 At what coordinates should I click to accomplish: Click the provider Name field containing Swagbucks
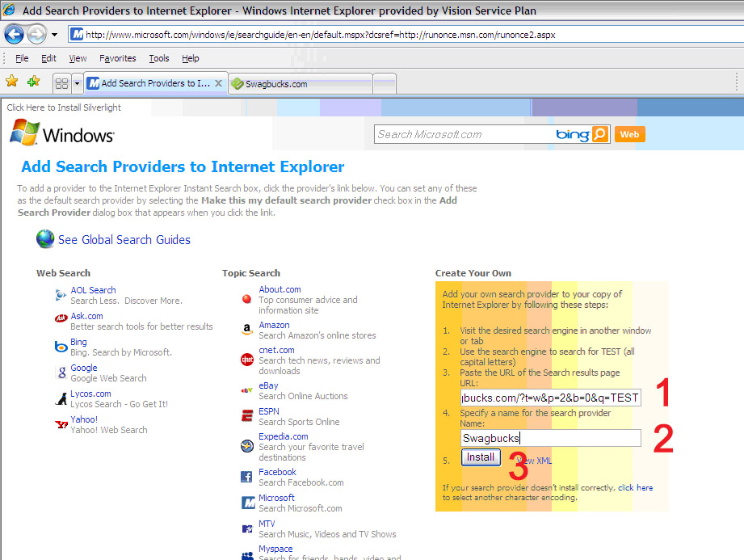coord(551,438)
